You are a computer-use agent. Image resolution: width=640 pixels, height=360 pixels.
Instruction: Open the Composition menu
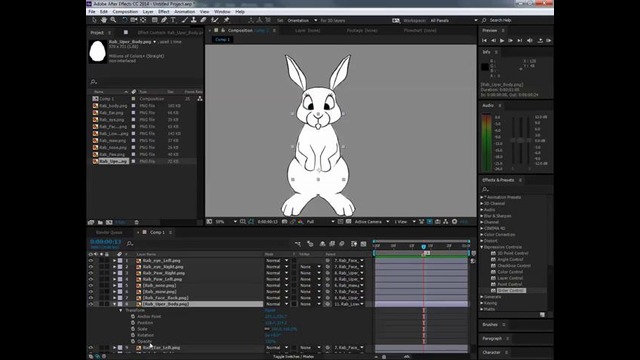pos(125,12)
